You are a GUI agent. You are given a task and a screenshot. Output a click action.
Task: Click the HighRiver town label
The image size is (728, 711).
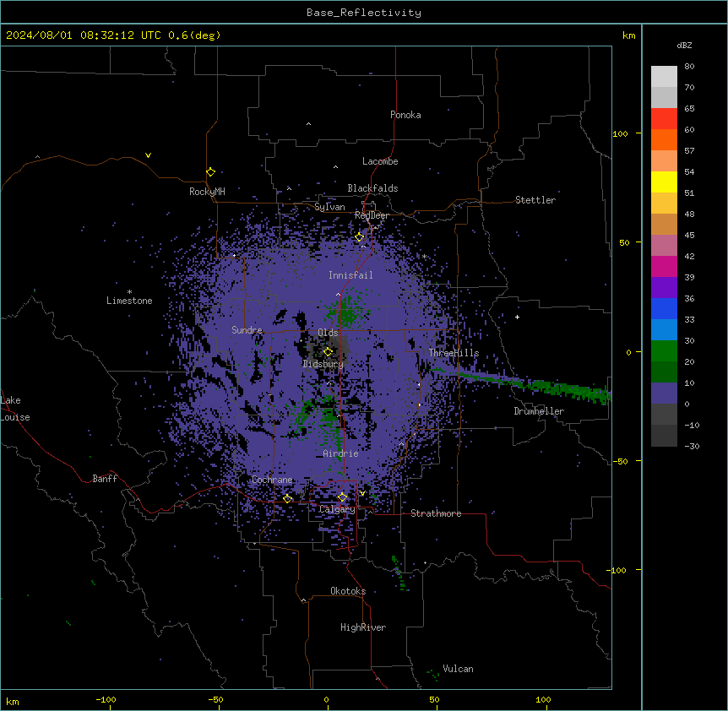tap(363, 627)
